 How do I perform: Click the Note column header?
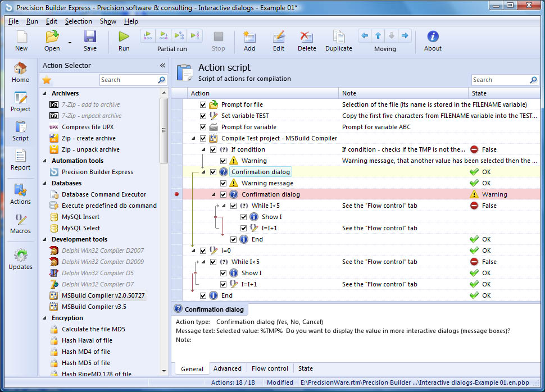click(x=403, y=93)
